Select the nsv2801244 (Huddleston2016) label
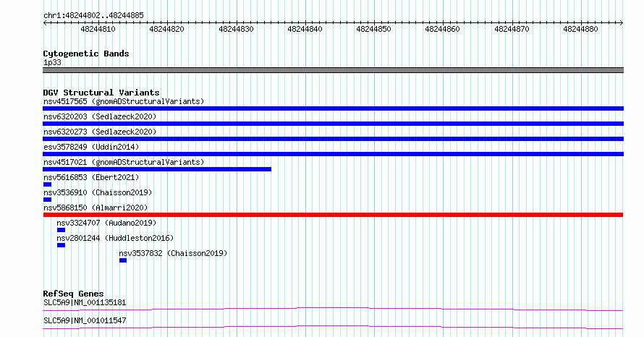644x337 pixels. click(x=115, y=238)
